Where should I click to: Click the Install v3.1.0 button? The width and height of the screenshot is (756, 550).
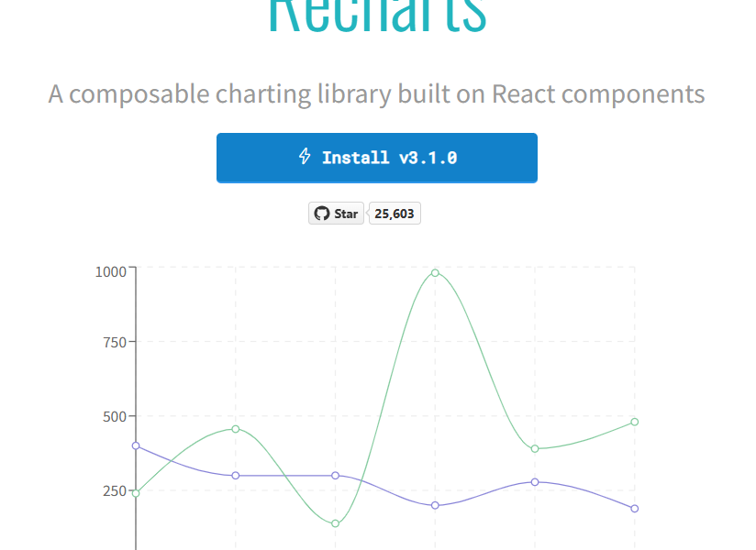click(x=376, y=158)
